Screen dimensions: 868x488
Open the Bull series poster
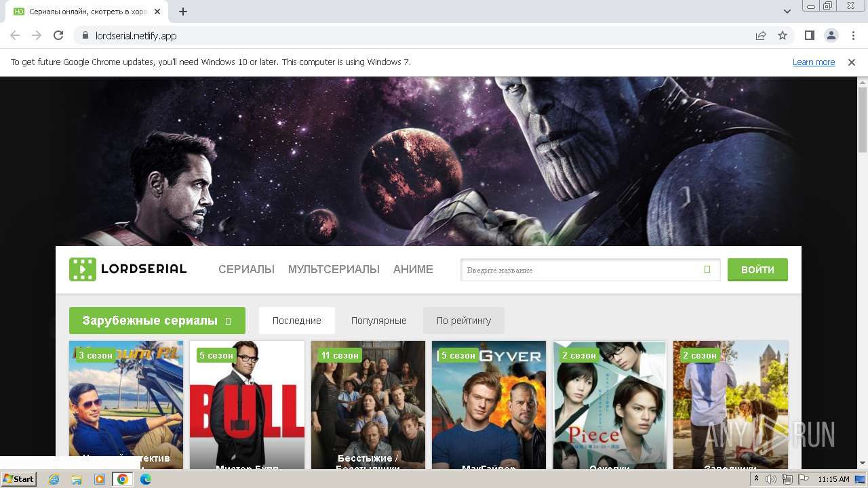(x=247, y=405)
